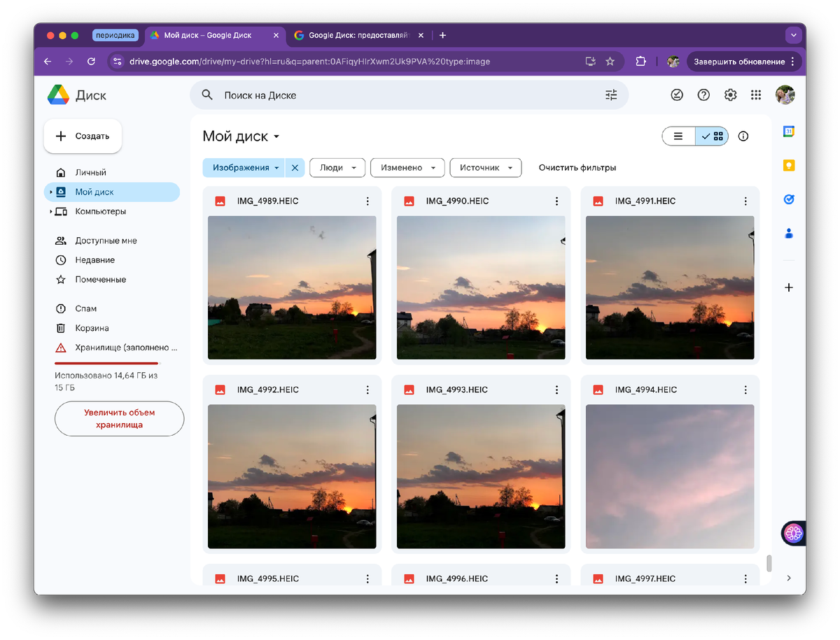Screen dimensions: 840x640
Task: Open more actions for IMG_4996.HEIC
Action: [x=556, y=578]
